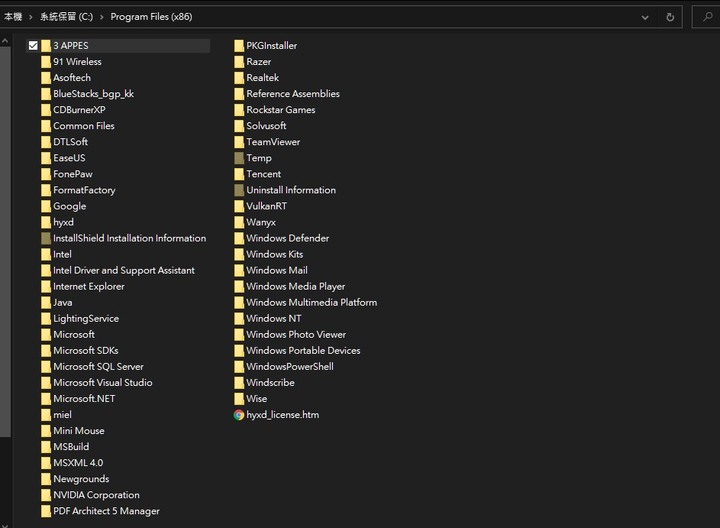Select the LightingService folder name

click(86, 319)
